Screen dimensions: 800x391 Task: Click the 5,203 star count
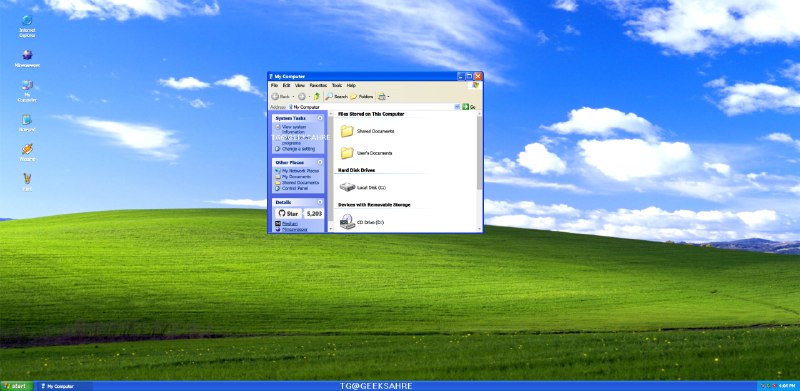(x=314, y=213)
